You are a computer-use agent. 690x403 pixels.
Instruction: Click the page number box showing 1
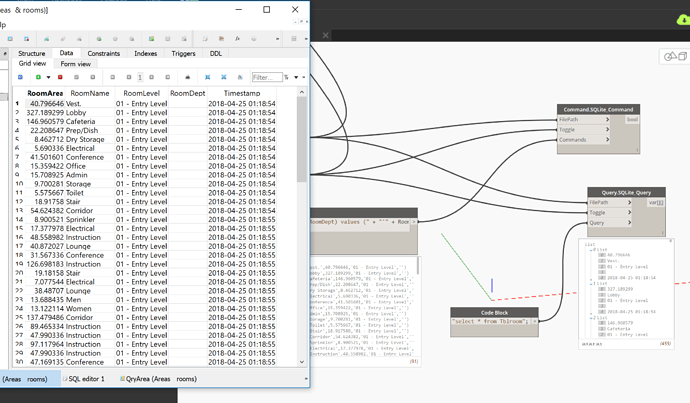coord(140,77)
